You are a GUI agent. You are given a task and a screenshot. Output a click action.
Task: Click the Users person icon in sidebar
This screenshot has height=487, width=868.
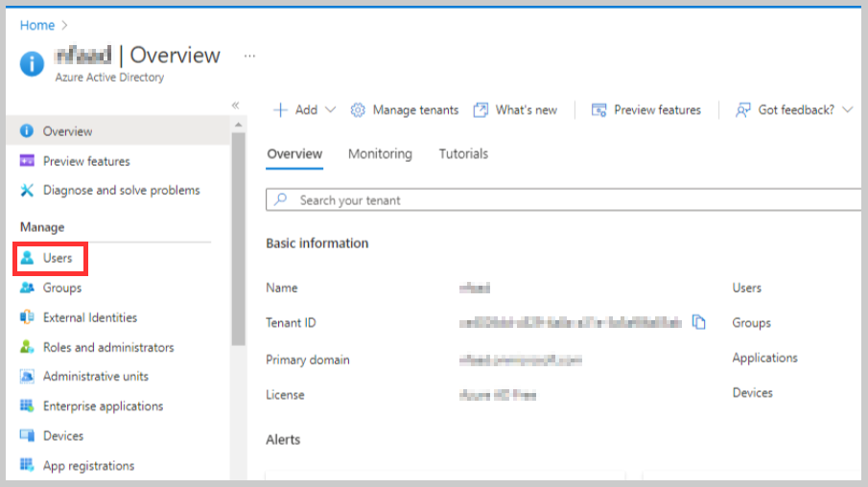pyautogui.click(x=27, y=258)
